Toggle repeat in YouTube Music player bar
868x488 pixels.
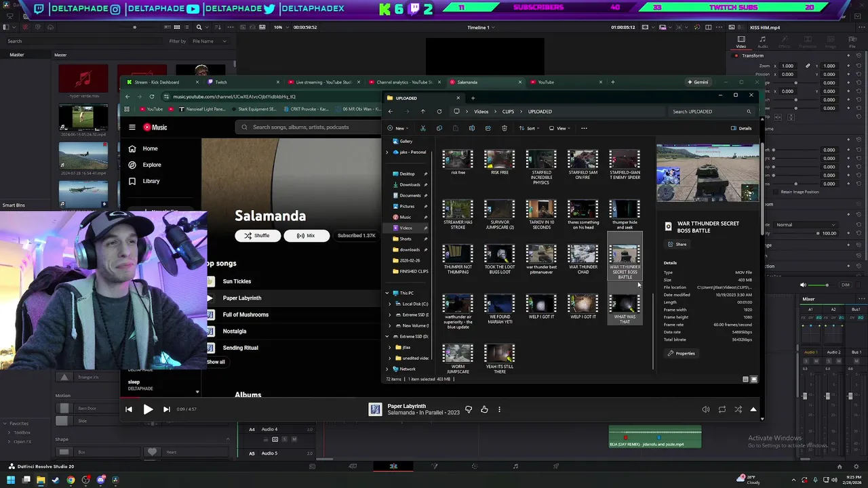tap(722, 409)
